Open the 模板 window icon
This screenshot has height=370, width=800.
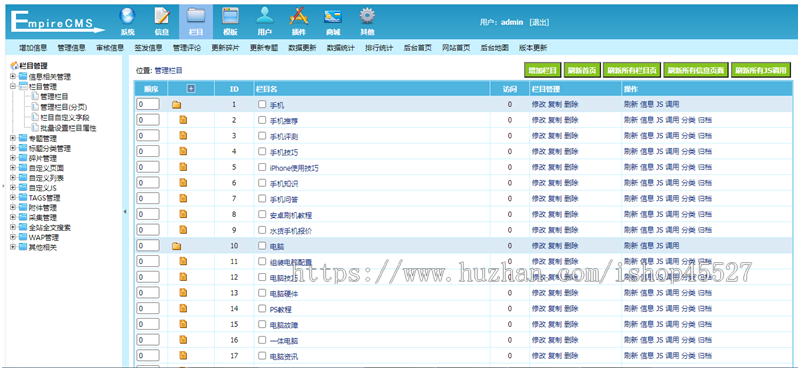(230, 16)
